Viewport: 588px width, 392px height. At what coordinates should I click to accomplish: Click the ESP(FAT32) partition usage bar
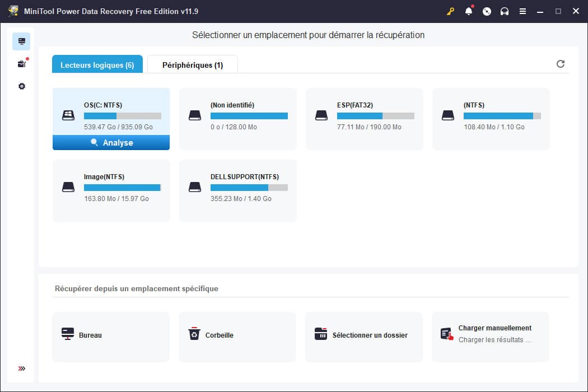pyautogui.click(x=376, y=116)
